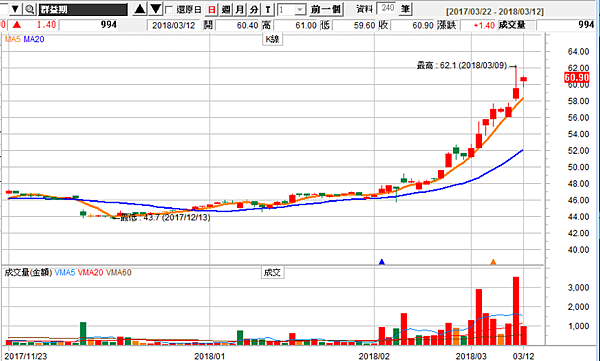Click the 筆 button

[405, 8]
